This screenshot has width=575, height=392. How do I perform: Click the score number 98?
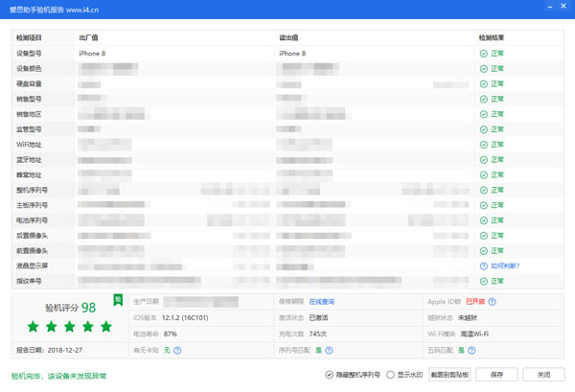pos(88,308)
